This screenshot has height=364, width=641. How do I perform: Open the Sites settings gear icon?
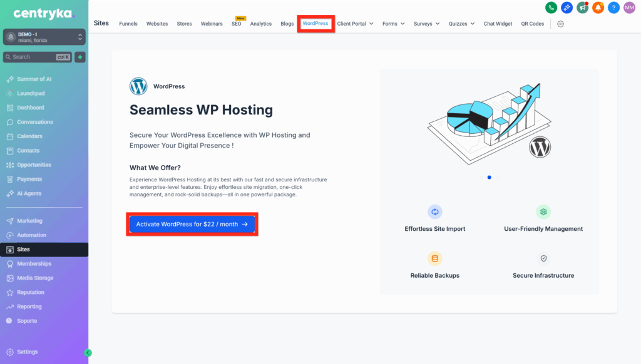[560, 24]
